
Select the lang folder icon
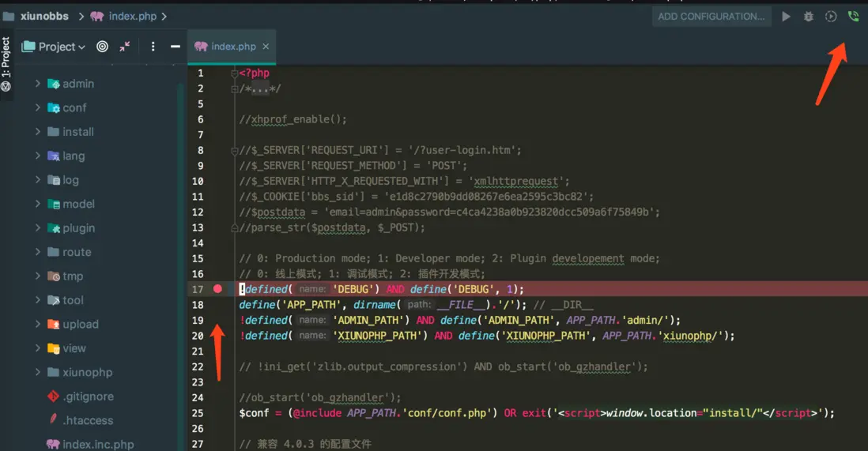pos(53,156)
